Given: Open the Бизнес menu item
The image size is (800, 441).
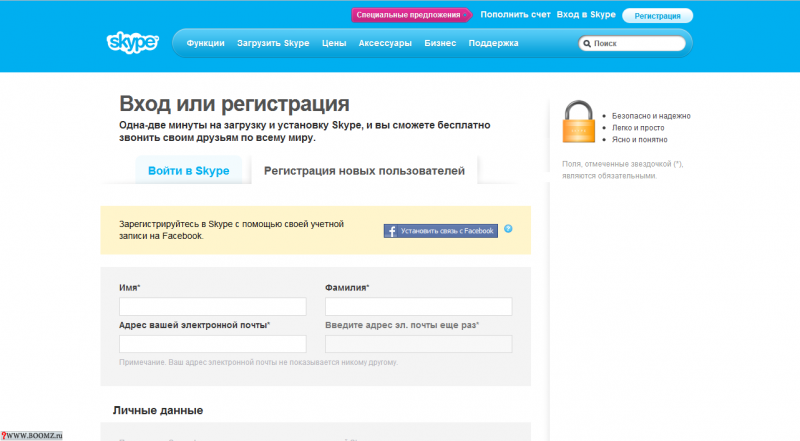Looking at the screenshot, I should (x=440, y=43).
